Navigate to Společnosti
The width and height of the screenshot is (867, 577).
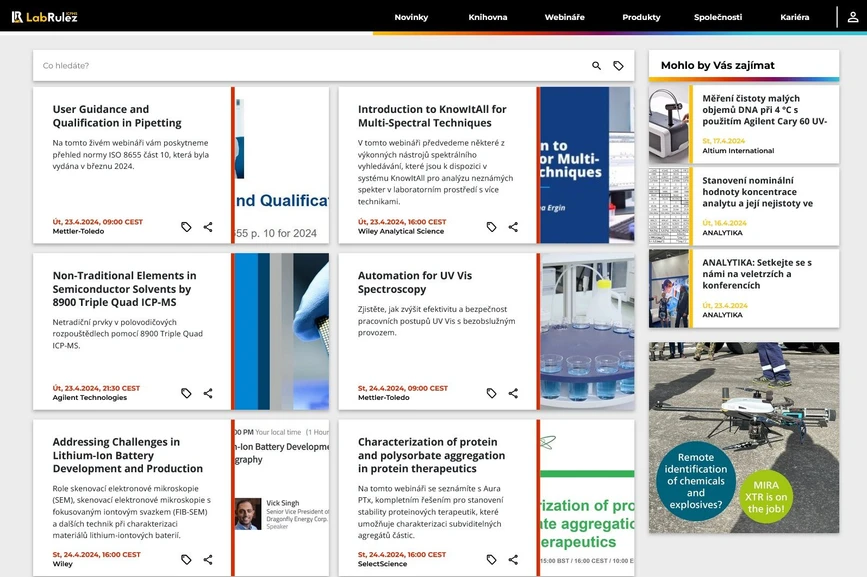pos(718,17)
